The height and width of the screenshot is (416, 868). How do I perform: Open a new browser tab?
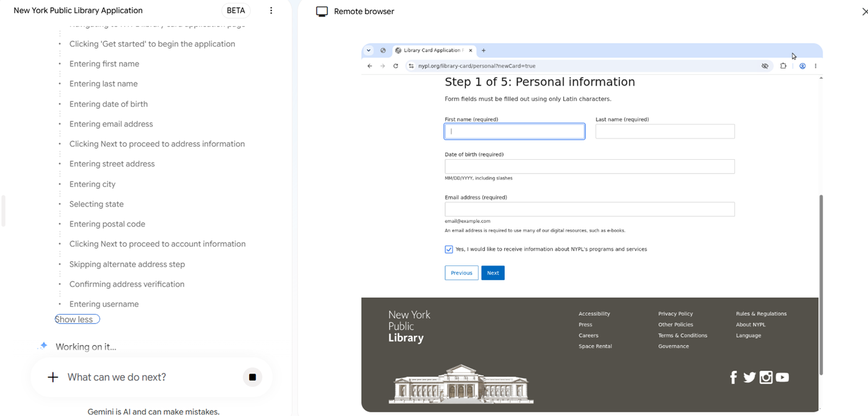click(484, 50)
